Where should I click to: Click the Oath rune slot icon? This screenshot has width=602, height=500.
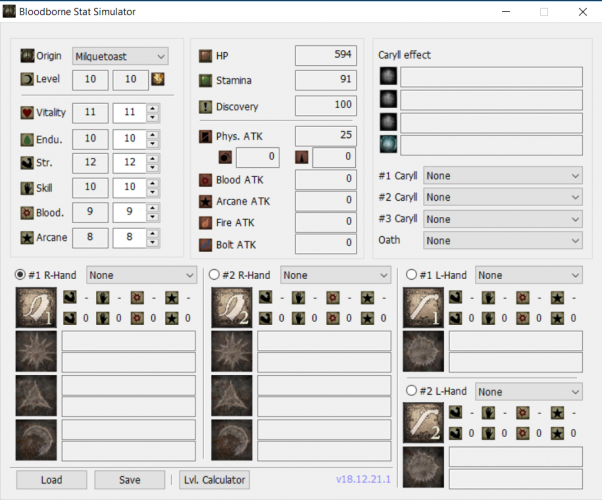tap(388, 144)
